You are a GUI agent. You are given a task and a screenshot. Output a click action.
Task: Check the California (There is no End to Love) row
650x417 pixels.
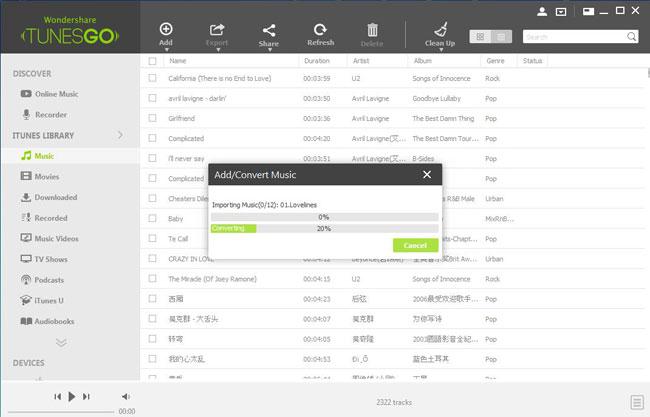153,78
